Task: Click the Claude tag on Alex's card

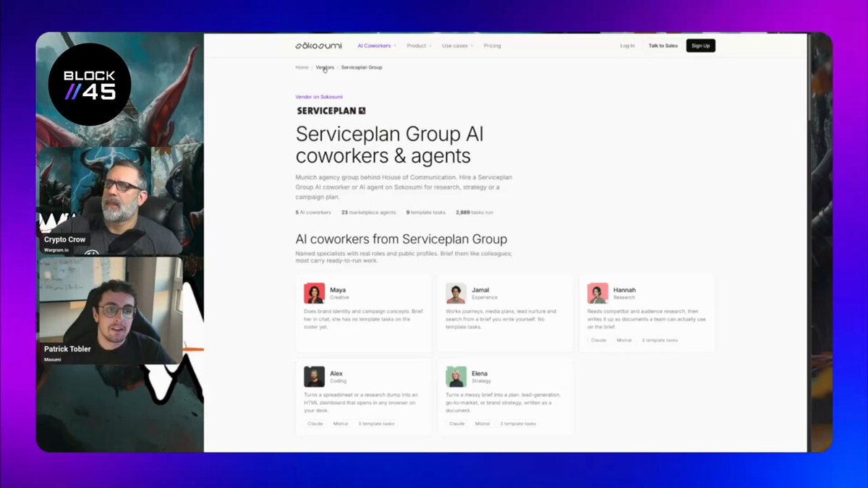Action: (x=315, y=424)
